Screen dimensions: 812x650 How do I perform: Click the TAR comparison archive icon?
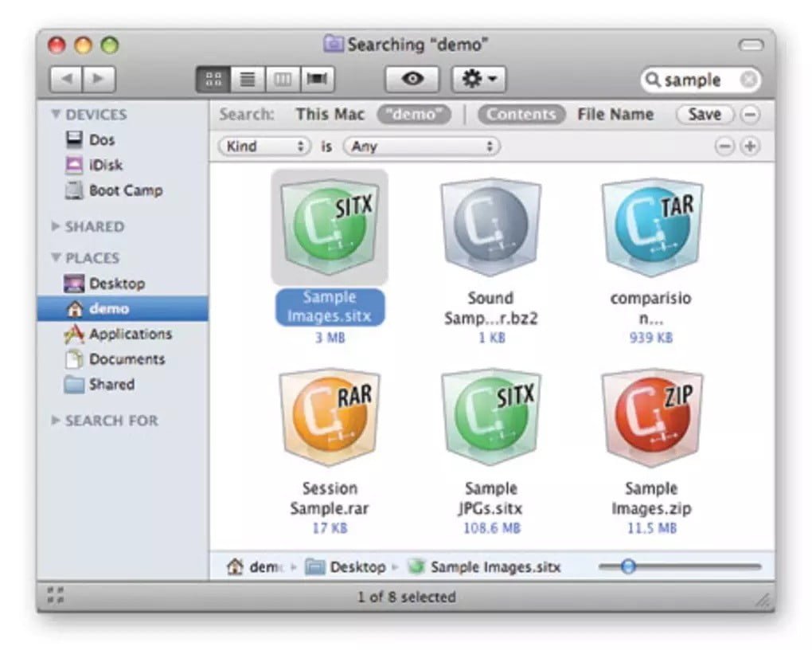click(651, 228)
